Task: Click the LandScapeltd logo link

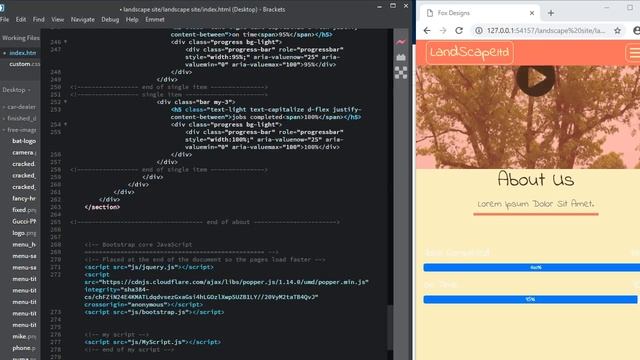Action: pos(470,53)
